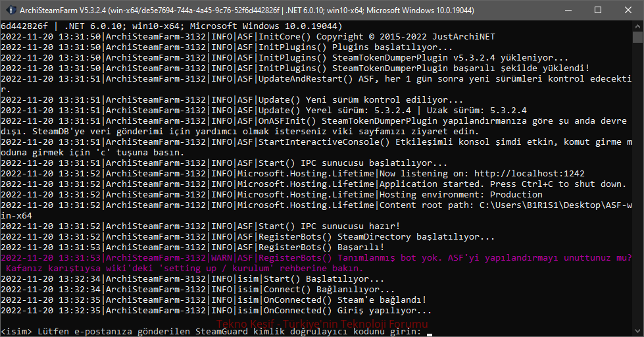Click the 'OnASFInit() SteamTokenDumperPlugin yapılandırmanıza' line

(314, 121)
